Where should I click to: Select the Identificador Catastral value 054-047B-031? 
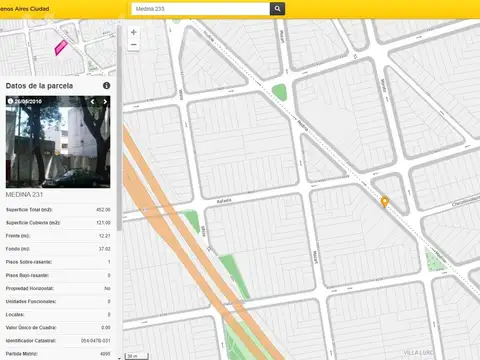pos(96,341)
